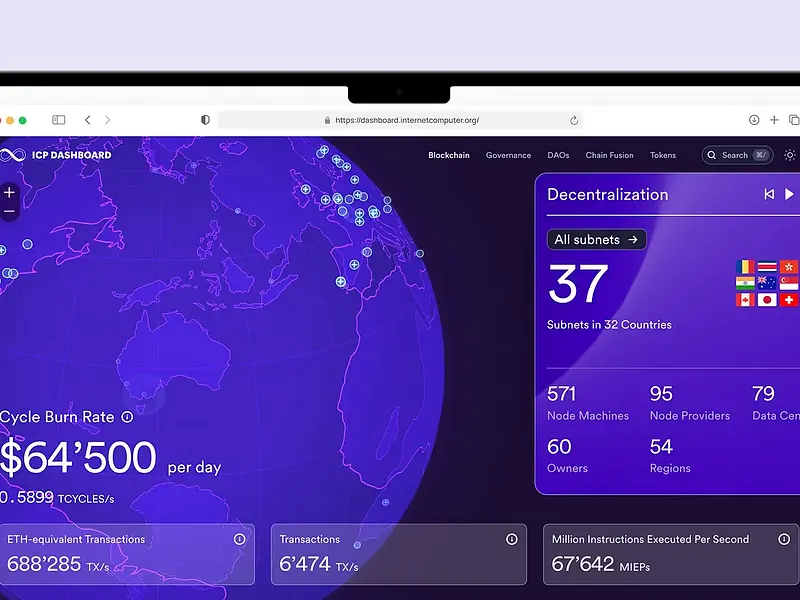
Task: Open the Governance section in navigation
Action: 508,155
